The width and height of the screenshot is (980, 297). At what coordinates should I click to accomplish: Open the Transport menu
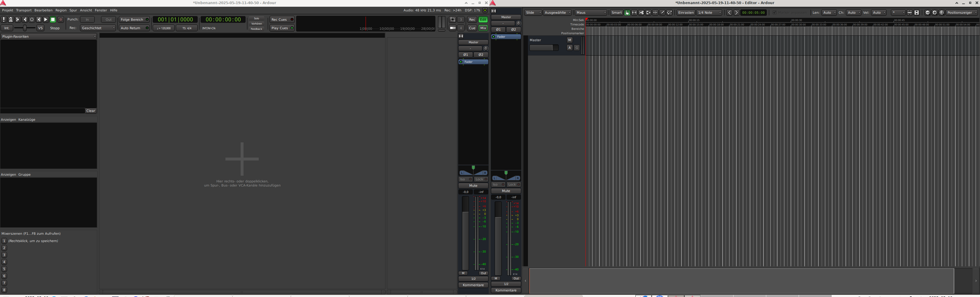pyautogui.click(x=24, y=10)
